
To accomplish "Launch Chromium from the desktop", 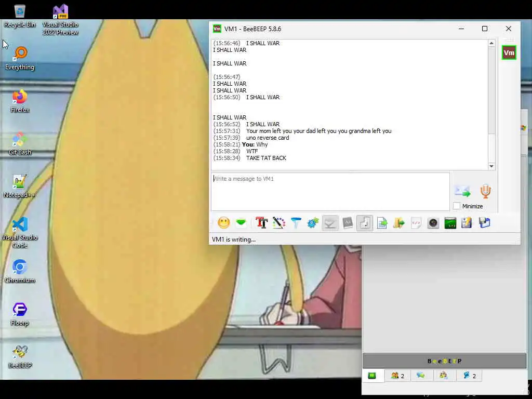I will click(x=20, y=271).
